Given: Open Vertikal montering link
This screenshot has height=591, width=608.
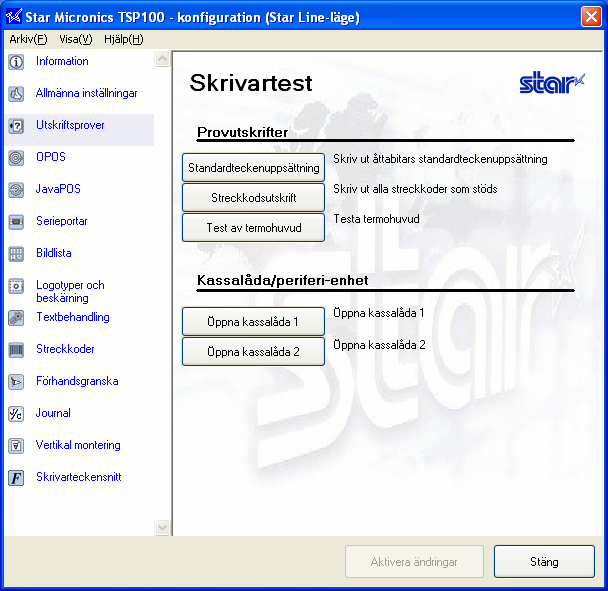Looking at the screenshot, I should click(78, 445).
